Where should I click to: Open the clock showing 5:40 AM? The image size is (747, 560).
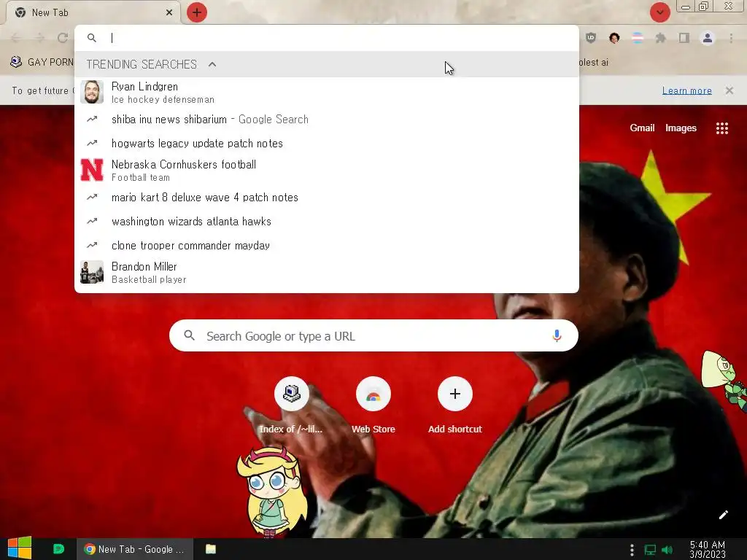(708, 549)
